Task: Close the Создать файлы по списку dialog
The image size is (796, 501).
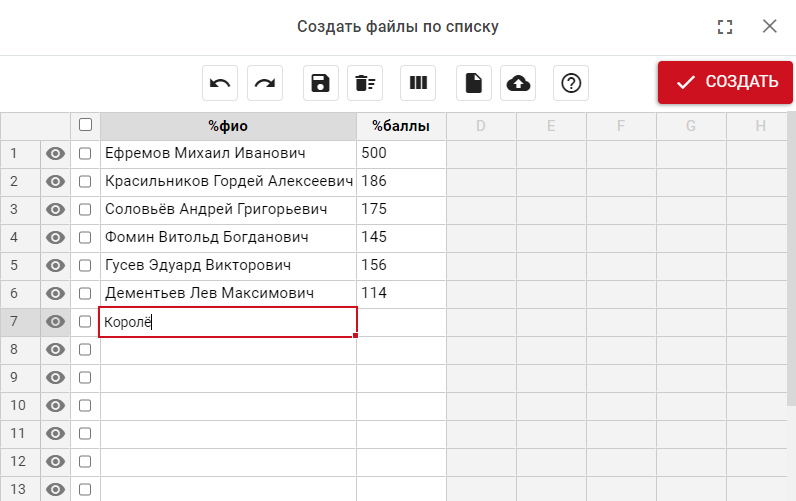Action: (770, 27)
